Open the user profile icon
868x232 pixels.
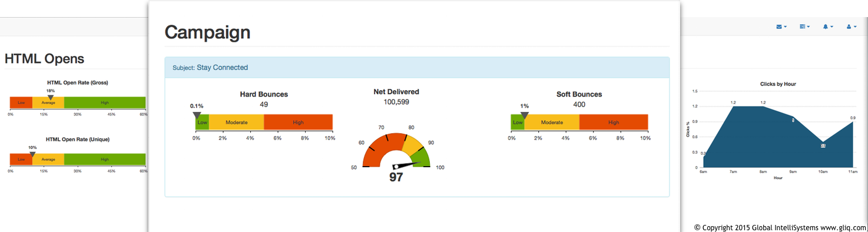pyautogui.click(x=849, y=27)
